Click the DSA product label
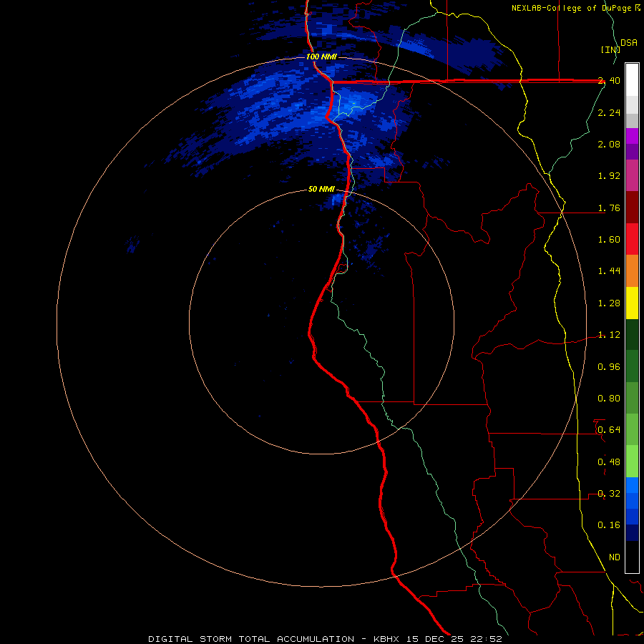 [x=629, y=43]
